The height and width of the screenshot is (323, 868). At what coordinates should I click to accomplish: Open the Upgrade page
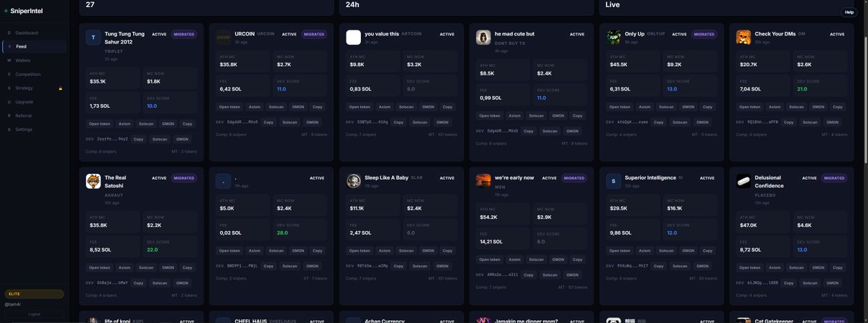pos(33,101)
